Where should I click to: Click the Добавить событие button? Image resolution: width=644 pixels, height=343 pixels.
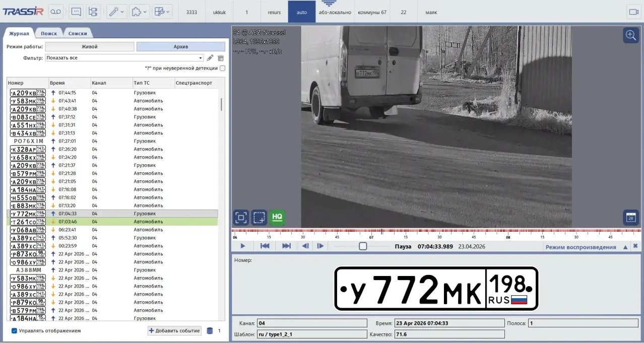pos(174,331)
